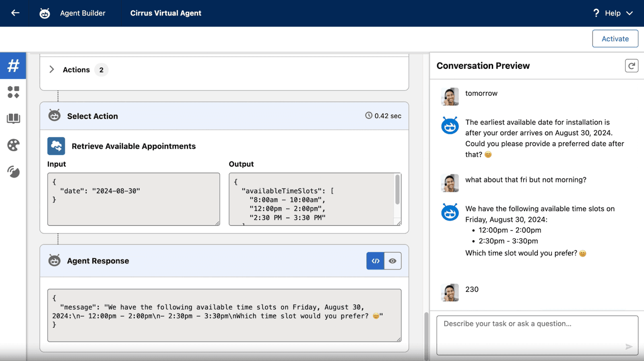Click the '2:30pm - 3:30pm' slot bullet

click(508, 241)
